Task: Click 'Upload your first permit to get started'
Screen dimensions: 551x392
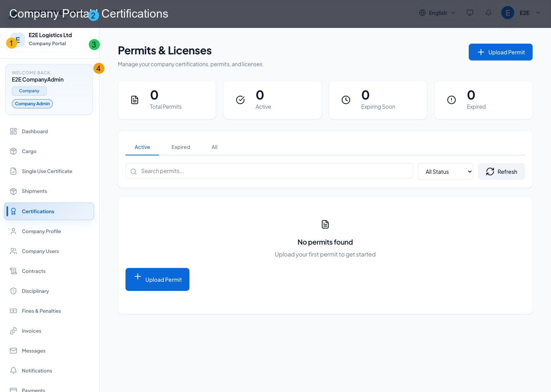Action: pyautogui.click(x=325, y=254)
